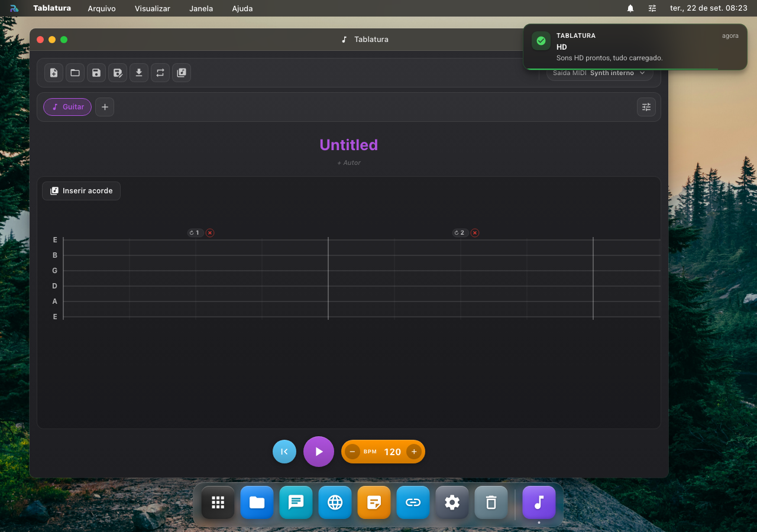757x532 pixels.
Task: Toggle the loop playback icon
Action: [160, 73]
